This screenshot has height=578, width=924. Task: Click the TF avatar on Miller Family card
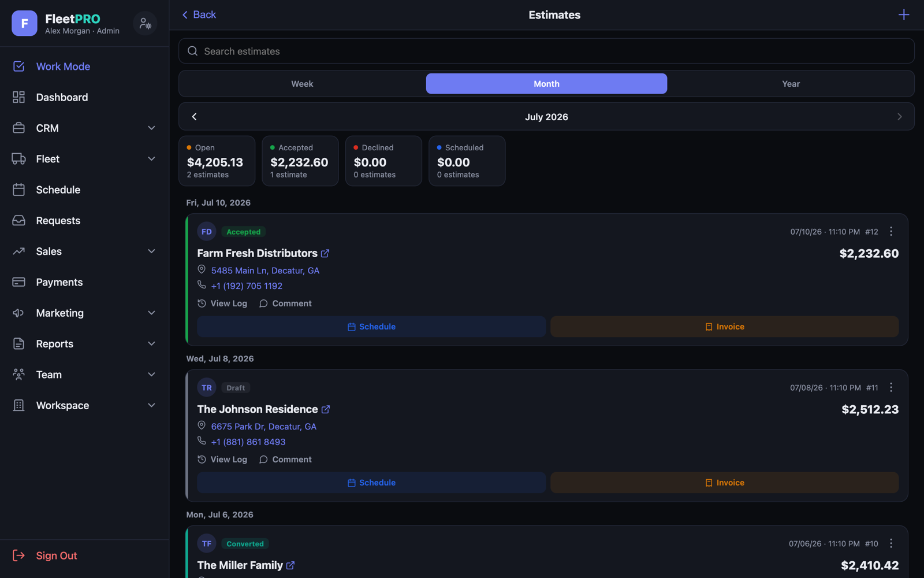pyautogui.click(x=207, y=544)
